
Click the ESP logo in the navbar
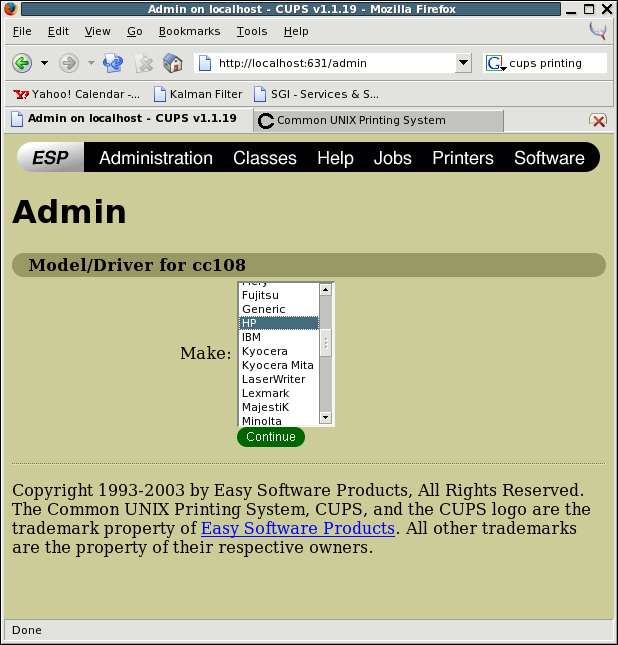pos(51,158)
